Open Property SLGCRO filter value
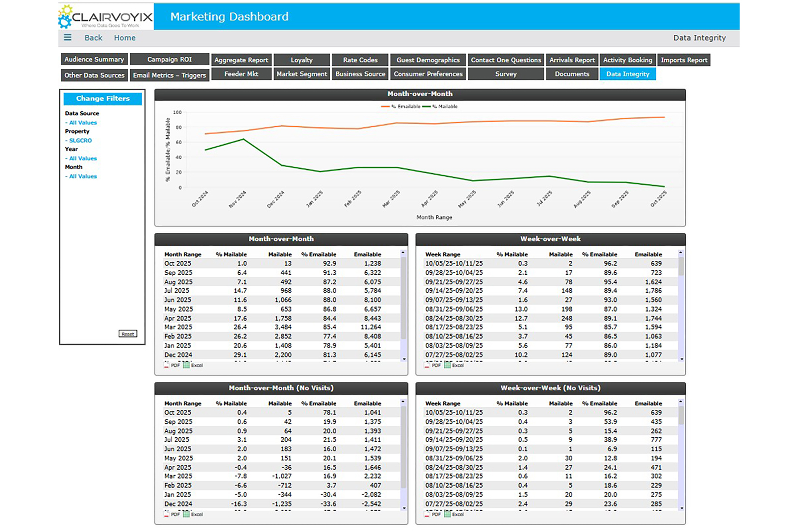 click(x=80, y=141)
